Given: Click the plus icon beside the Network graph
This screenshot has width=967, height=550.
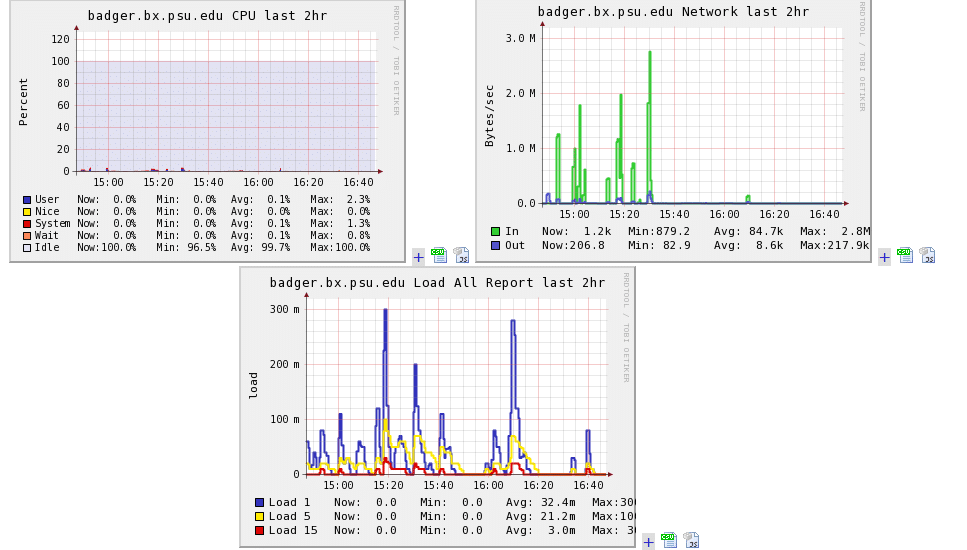Looking at the screenshot, I should [884, 257].
